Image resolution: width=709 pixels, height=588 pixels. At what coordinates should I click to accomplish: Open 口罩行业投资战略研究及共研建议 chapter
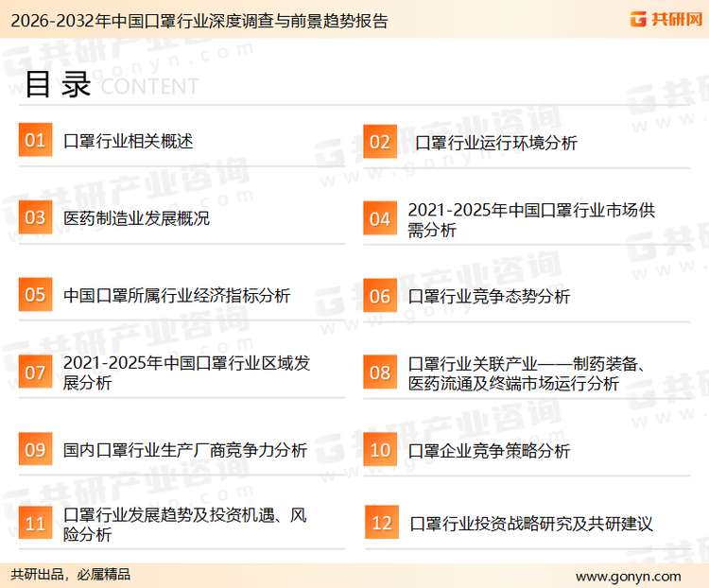pyautogui.click(x=531, y=524)
